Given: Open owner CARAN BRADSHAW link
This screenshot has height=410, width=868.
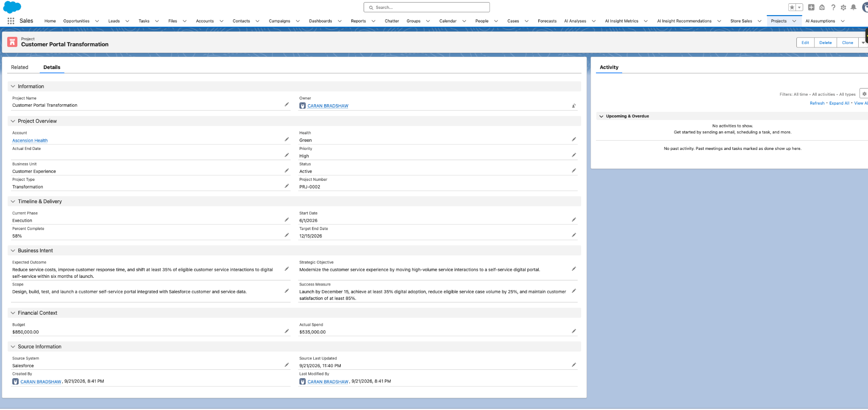Looking at the screenshot, I should tap(328, 106).
